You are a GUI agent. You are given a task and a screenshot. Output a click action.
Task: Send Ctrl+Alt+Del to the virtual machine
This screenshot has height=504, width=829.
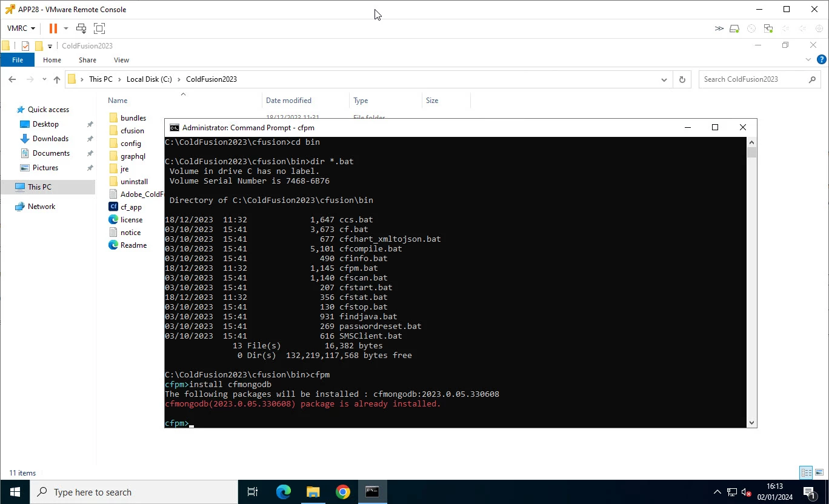(81, 28)
